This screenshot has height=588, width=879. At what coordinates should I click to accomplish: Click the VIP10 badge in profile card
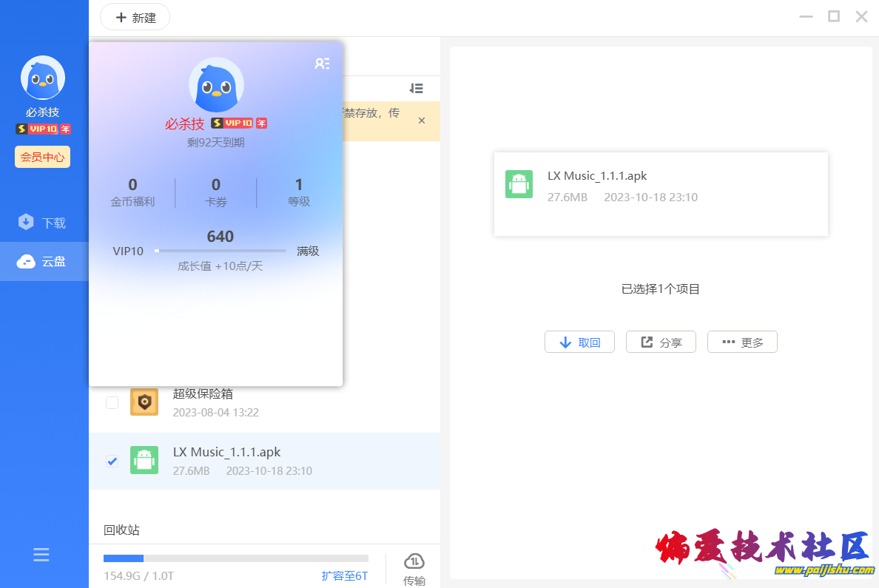[x=239, y=124]
